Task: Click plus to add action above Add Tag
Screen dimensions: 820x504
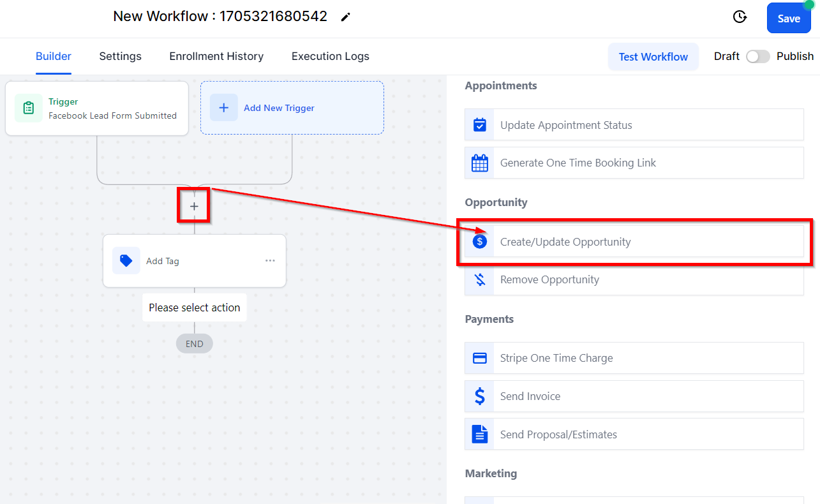Action: 194,206
